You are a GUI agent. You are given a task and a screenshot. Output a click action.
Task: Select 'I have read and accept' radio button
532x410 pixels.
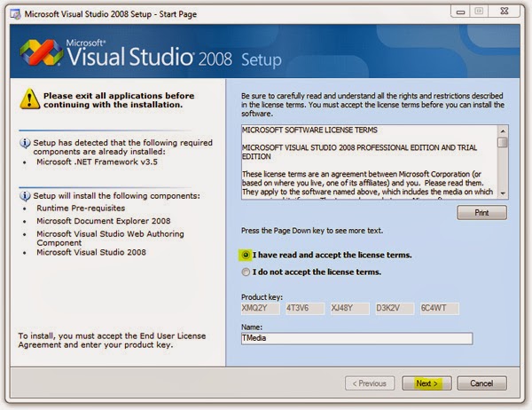246,255
